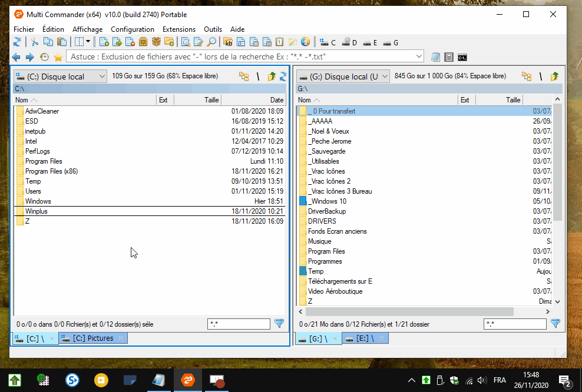Viewport: 582px width, 392px height.
Task: Click the Paste clipboard toolbar icon
Action: tap(62, 42)
